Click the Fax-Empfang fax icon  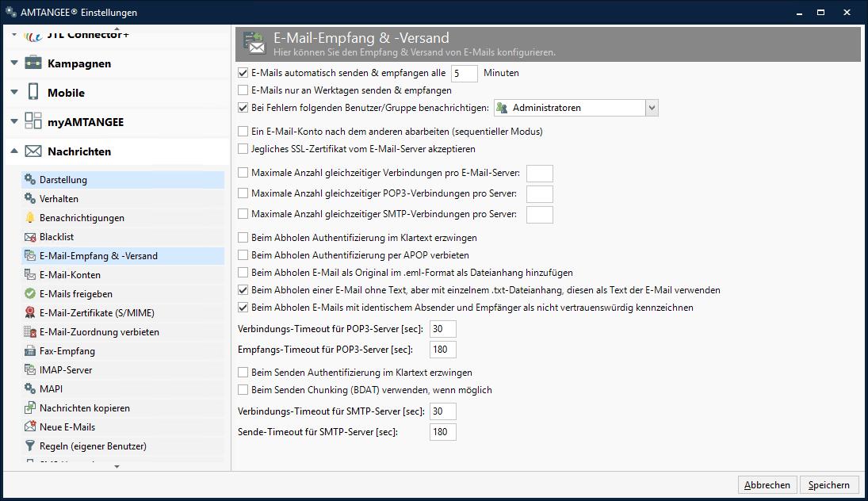30,351
